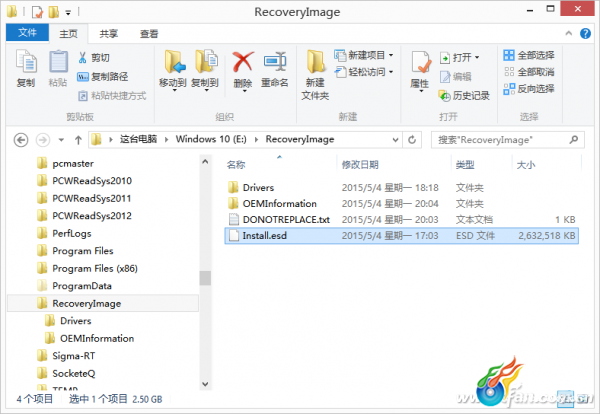Screen dimensions: 600x414
Task: Click the Properties (属性) icon
Action: pyautogui.click(x=420, y=62)
